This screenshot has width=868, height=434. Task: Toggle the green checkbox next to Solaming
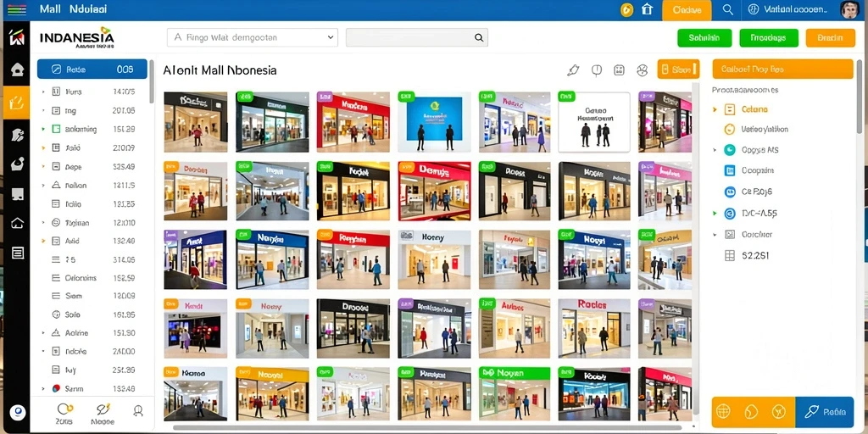tap(55, 129)
